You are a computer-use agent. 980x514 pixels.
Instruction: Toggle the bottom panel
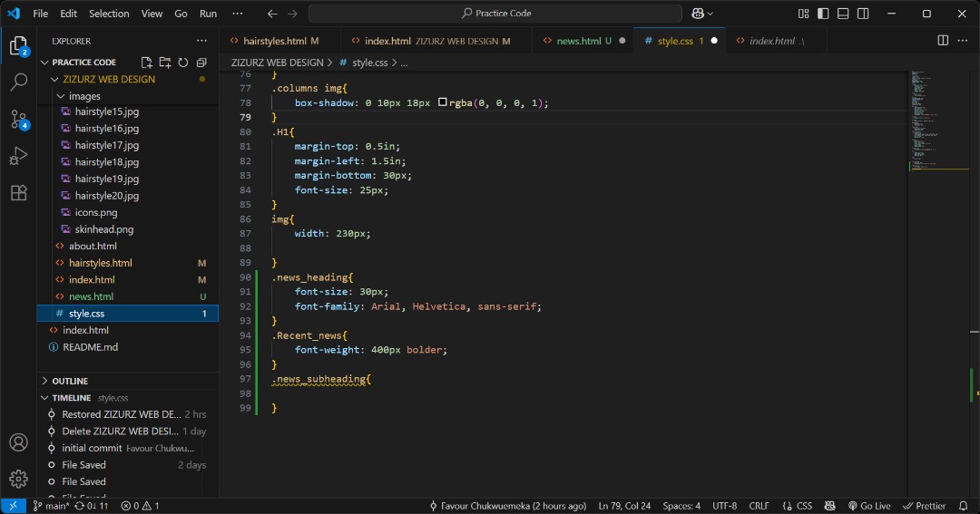click(x=843, y=13)
